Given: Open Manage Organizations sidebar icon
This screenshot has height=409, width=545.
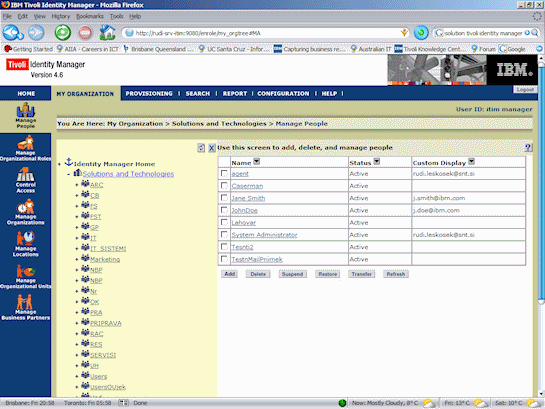Looking at the screenshot, I should point(26,212).
